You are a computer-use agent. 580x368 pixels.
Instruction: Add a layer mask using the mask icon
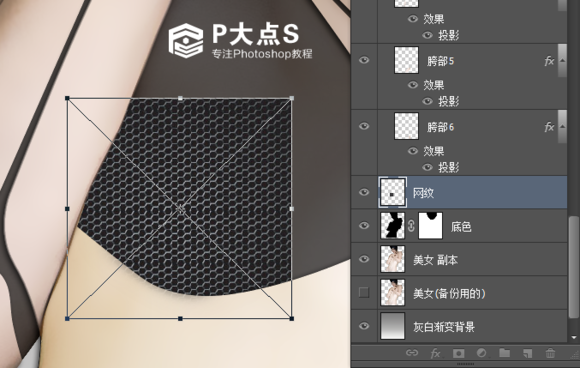[x=459, y=353]
